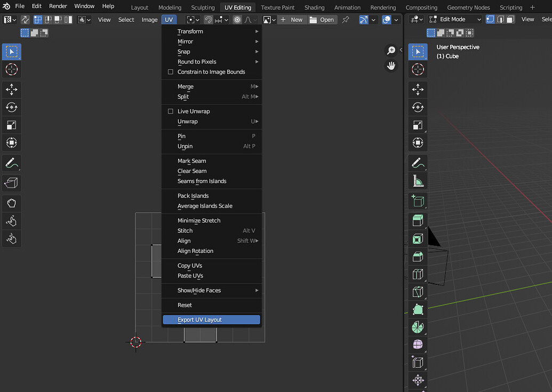Viewport: 552px width, 392px height.
Task: Open the sticky selection mode dropdown
Action: tap(84, 20)
